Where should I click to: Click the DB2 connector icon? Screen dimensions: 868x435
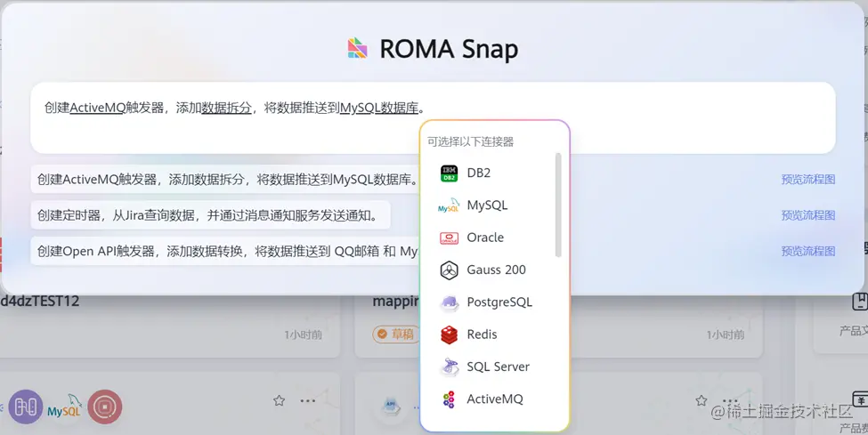[x=449, y=173]
